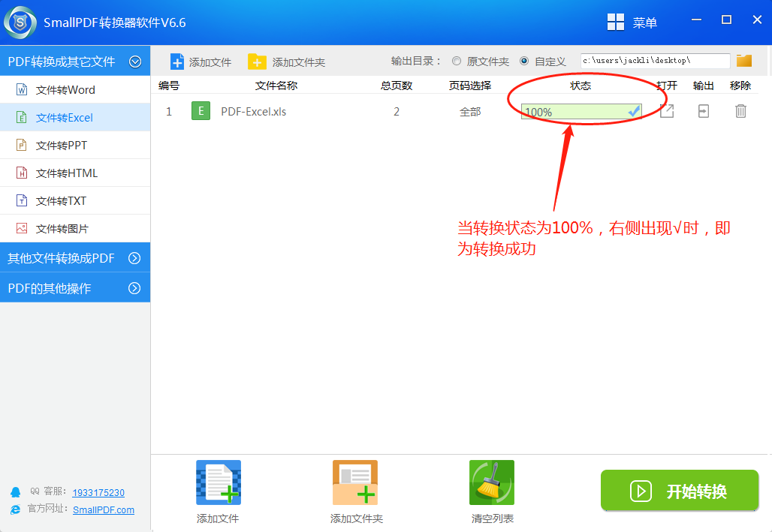Click the Excel document icon in sidebar
772x532 pixels.
click(22, 117)
